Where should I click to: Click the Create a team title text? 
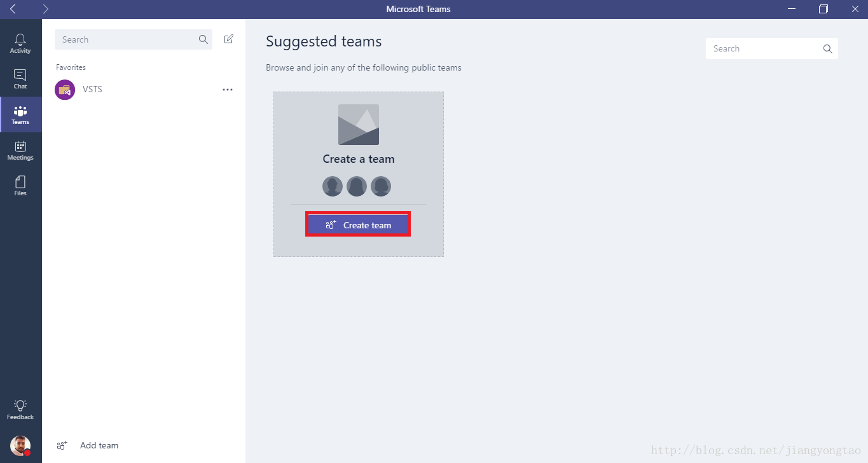tap(359, 159)
